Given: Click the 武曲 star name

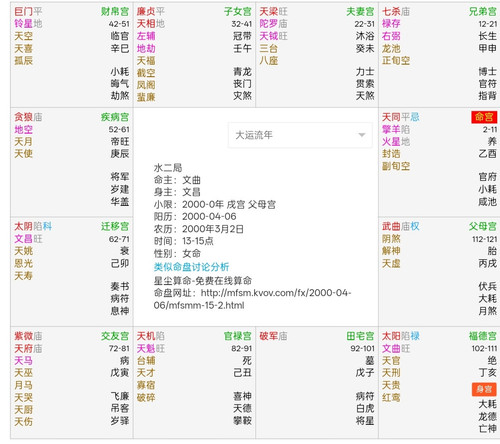Looking at the screenshot, I should coord(391,226).
